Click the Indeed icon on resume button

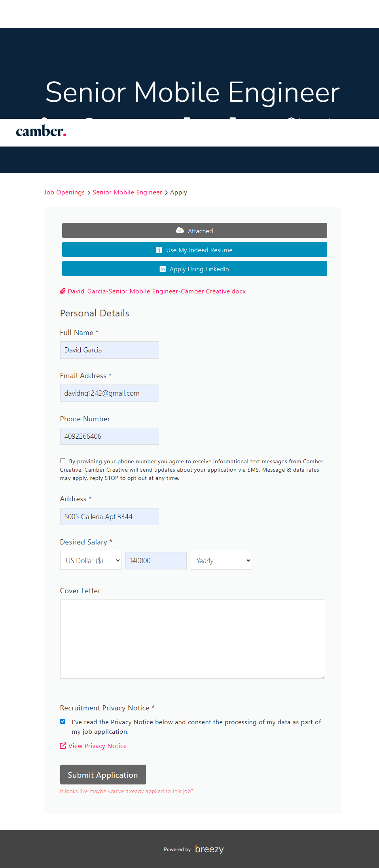tap(159, 250)
